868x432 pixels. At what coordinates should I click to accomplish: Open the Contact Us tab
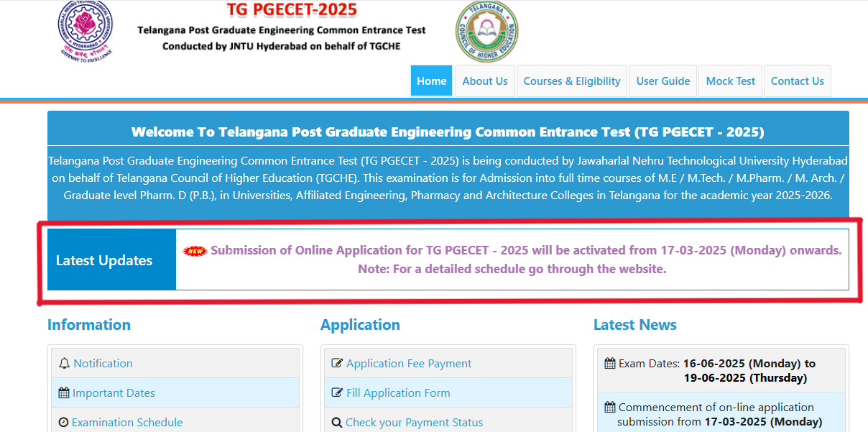pos(797,81)
